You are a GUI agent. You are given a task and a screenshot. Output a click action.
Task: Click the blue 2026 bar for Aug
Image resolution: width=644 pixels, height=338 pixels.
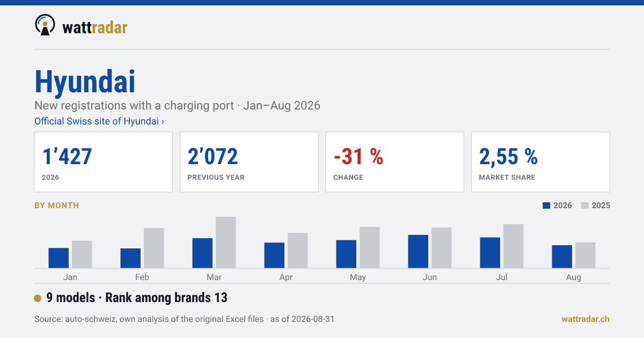point(562,256)
